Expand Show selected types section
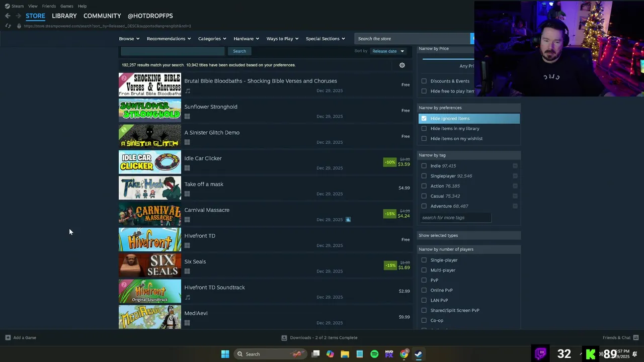Screen dimensions: 644x362 point(469,235)
